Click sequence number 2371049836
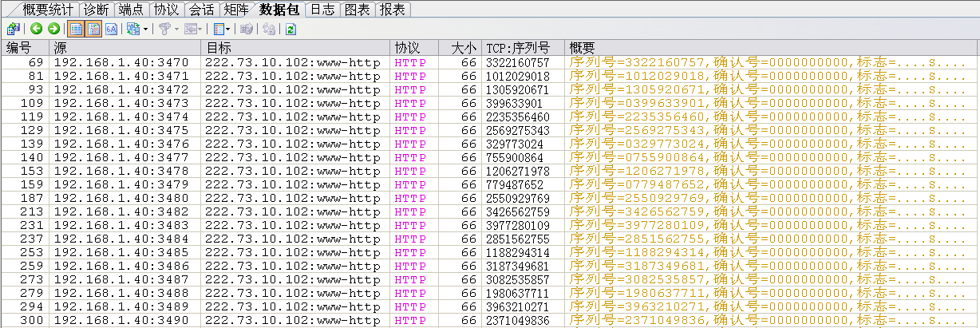The width and height of the screenshot is (980, 328). [518, 320]
